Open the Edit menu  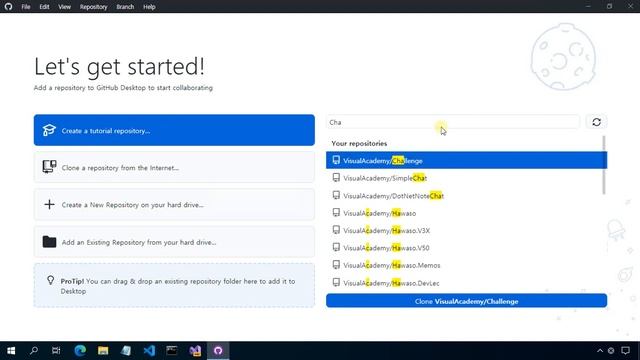coord(44,7)
